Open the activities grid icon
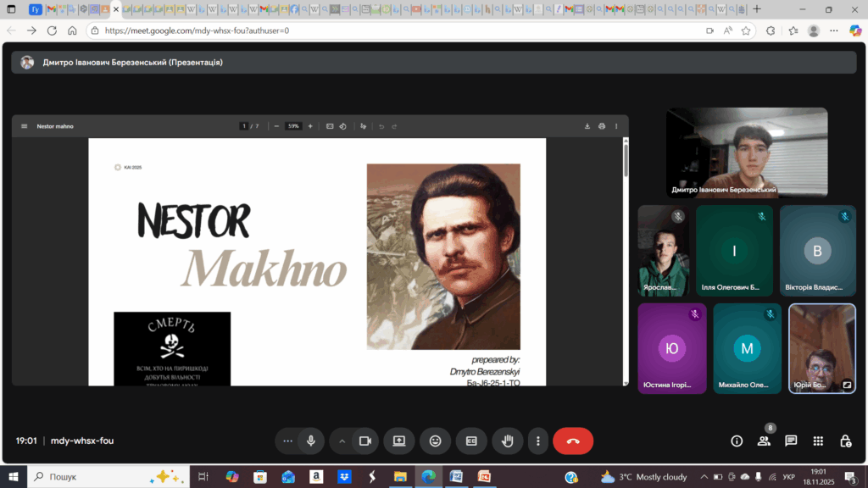 coord(818,441)
